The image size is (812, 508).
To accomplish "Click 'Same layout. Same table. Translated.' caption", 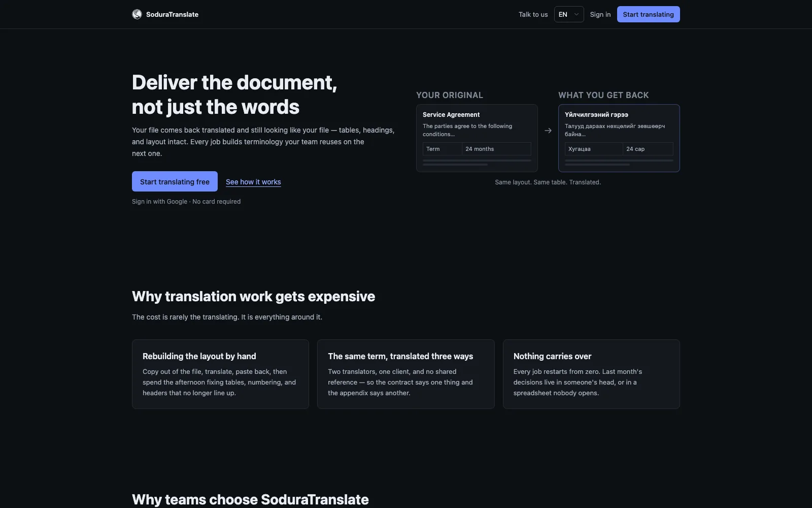I will click(548, 182).
